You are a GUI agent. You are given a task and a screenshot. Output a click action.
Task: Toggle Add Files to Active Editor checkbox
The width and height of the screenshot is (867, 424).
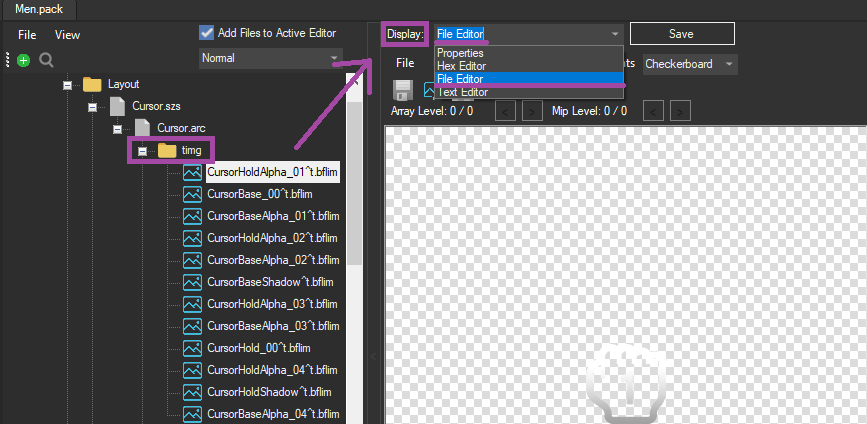[x=207, y=33]
